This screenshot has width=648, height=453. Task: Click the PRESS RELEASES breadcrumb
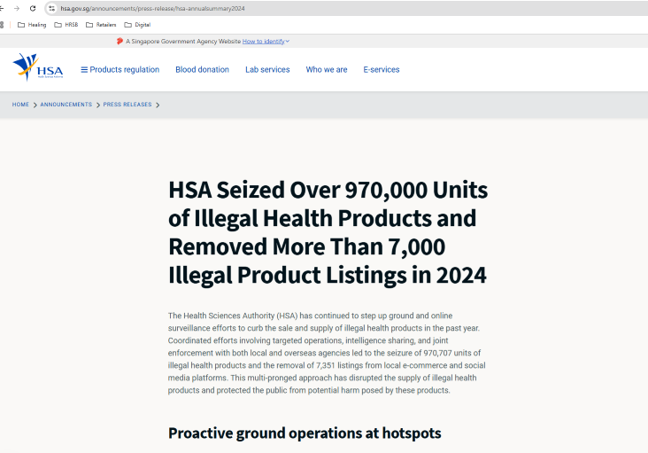click(127, 105)
